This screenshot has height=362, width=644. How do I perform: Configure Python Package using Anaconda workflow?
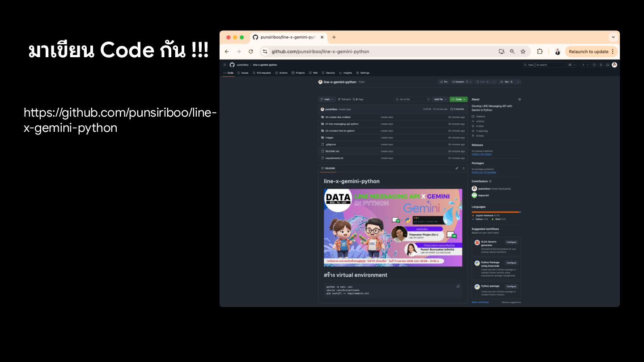tap(511, 263)
